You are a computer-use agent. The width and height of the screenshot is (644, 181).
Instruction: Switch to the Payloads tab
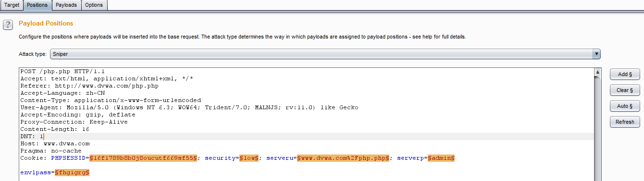66,5
